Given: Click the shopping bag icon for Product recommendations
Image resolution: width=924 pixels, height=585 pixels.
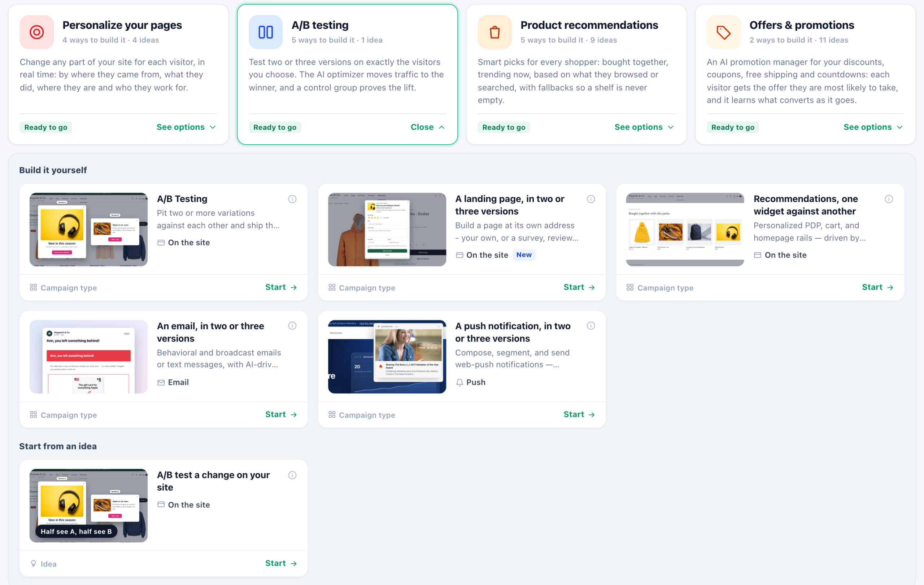Looking at the screenshot, I should click(x=494, y=32).
